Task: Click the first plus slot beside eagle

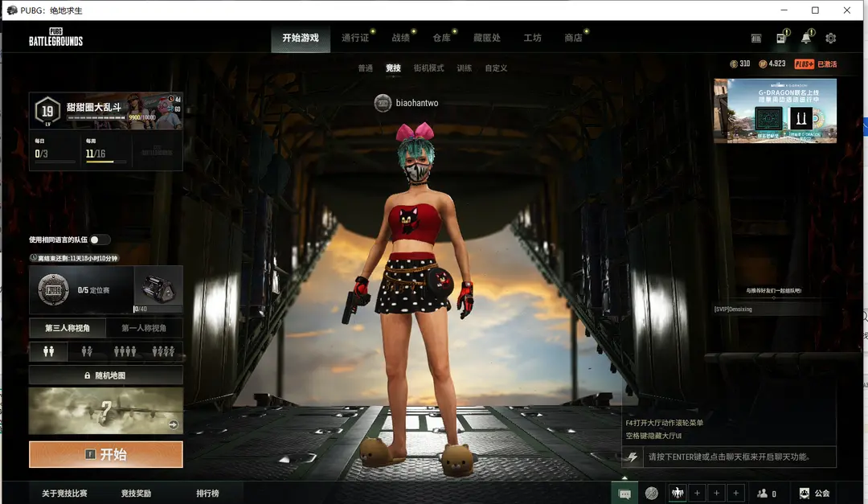Action: (x=697, y=493)
